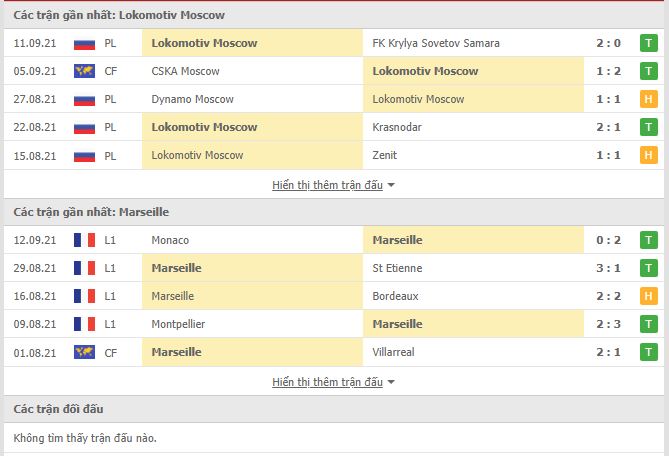This screenshot has height=456, width=669.
Task: Click the Russian flag on the 22.08.21 row
Action: point(84,128)
